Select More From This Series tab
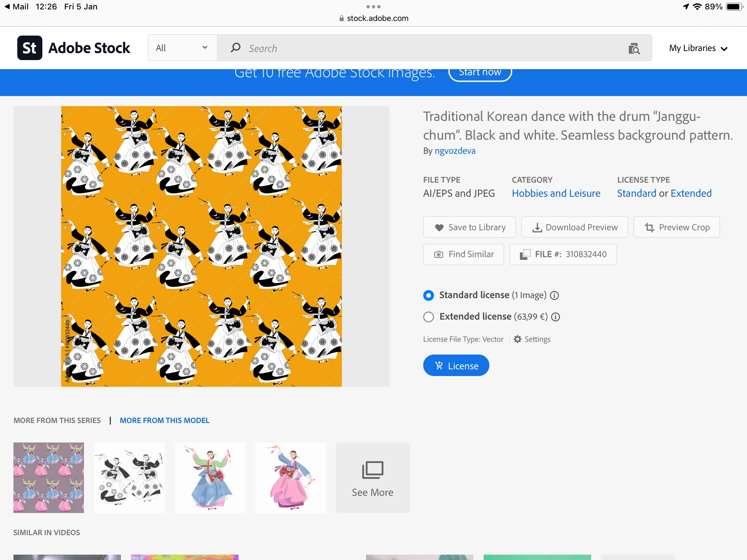Image resolution: width=747 pixels, height=560 pixels. pyautogui.click(x=57, y=420)
